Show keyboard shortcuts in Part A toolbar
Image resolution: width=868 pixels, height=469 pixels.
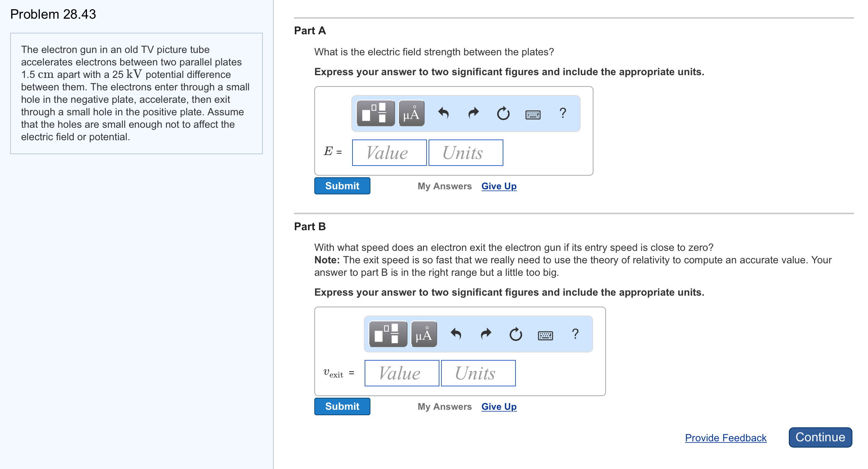click(x=533, y=114)
